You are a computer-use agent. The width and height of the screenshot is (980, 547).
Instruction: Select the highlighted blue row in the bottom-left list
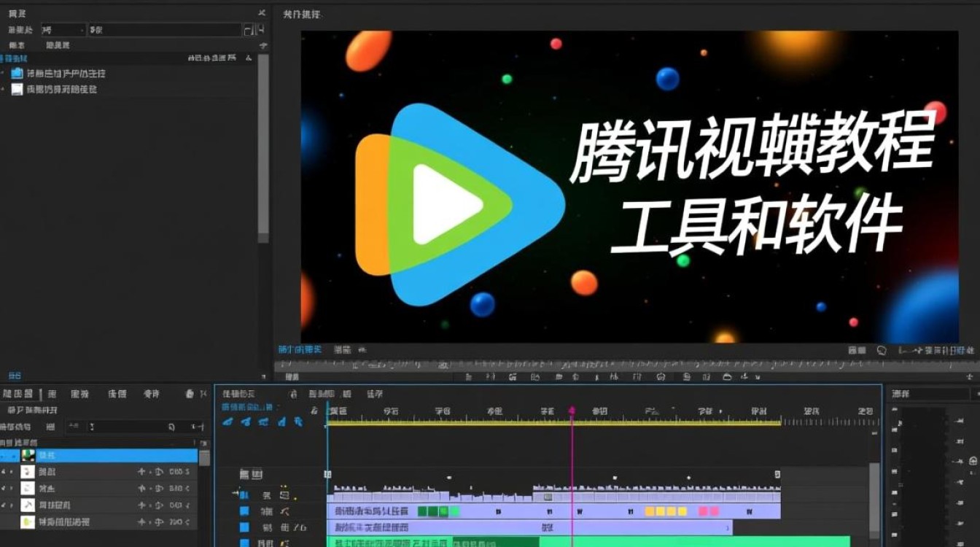pyautogui.click(x=98, y=455)
